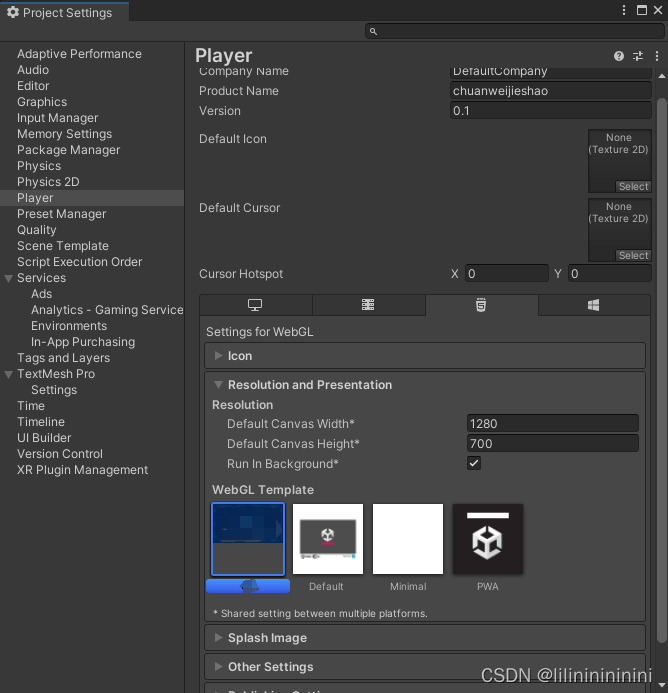
Task: Open XR Plugin Management settings
Action: pyautogui.click(x=82, y=470)
